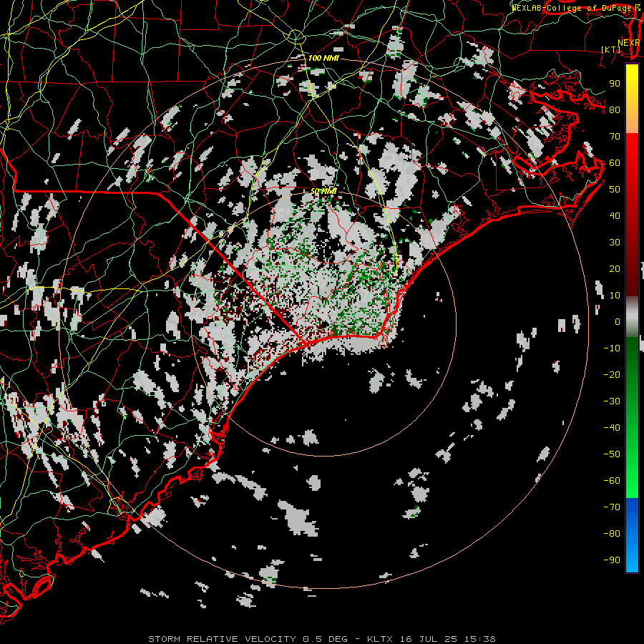Click the 70 value on the velocity scale

tap(615, 137)
